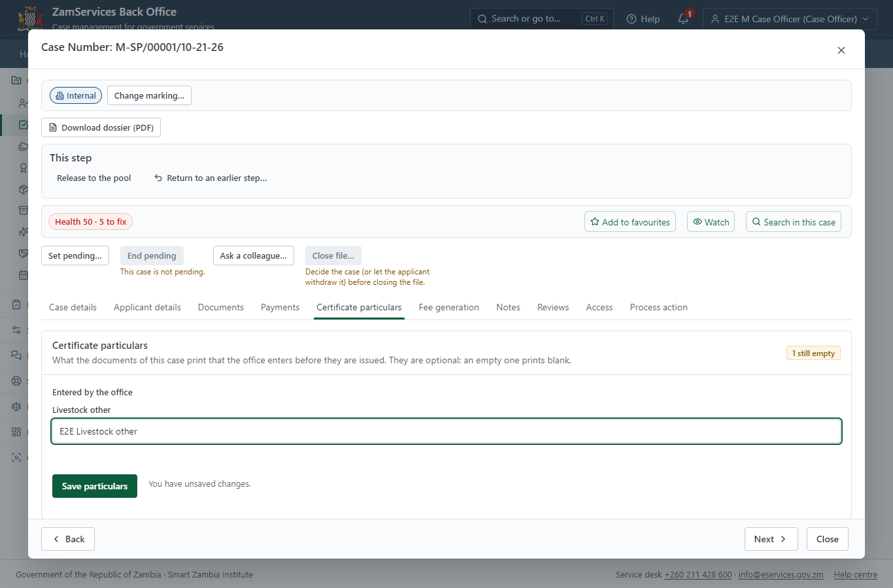Open the Access tab
The height and width of the screenshot is (588, 893).
coord(599,307)
